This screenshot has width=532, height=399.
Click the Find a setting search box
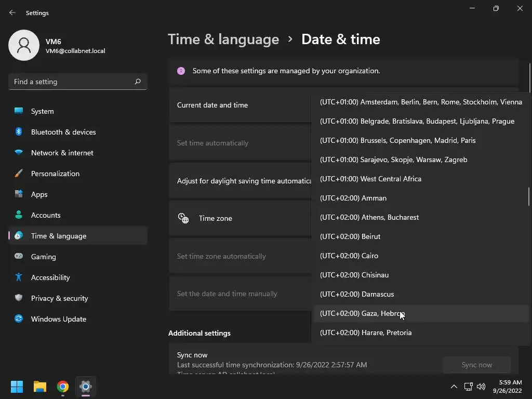click(x=73, y=82)
